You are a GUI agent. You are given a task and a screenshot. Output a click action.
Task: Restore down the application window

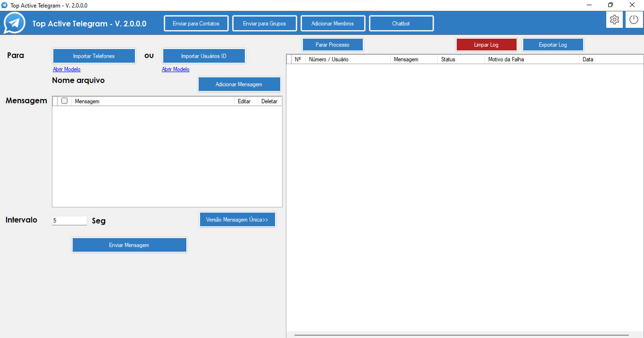611,5
